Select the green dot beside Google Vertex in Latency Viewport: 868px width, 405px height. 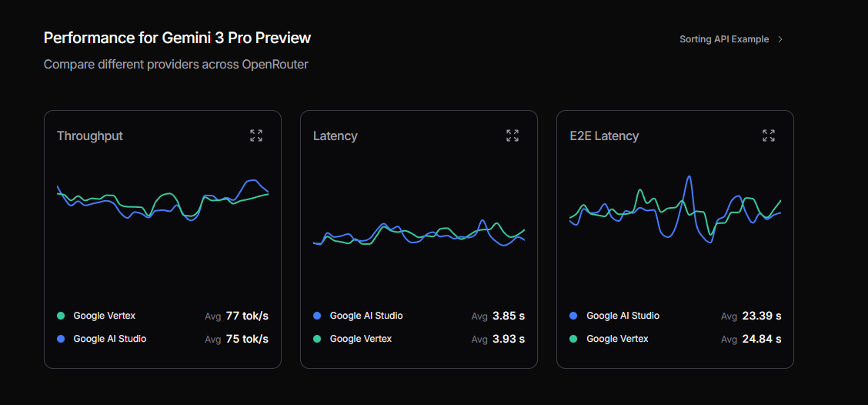coord(317,339)
